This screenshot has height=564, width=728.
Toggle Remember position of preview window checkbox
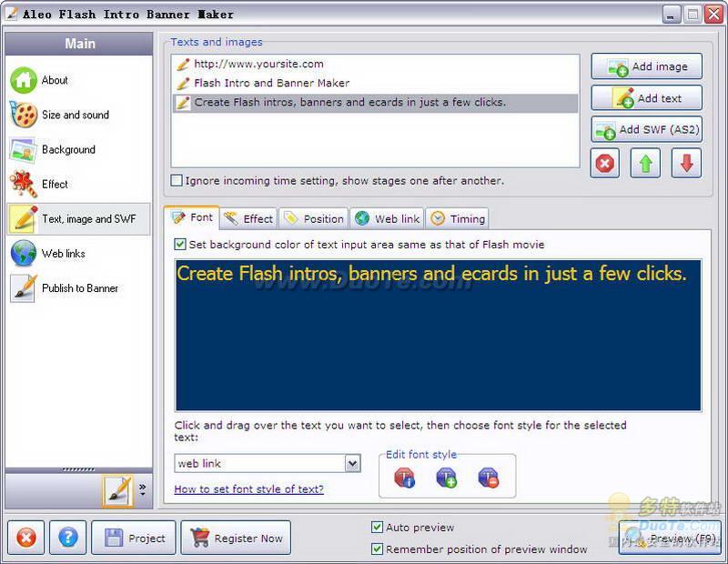click(x=377, y=549)
